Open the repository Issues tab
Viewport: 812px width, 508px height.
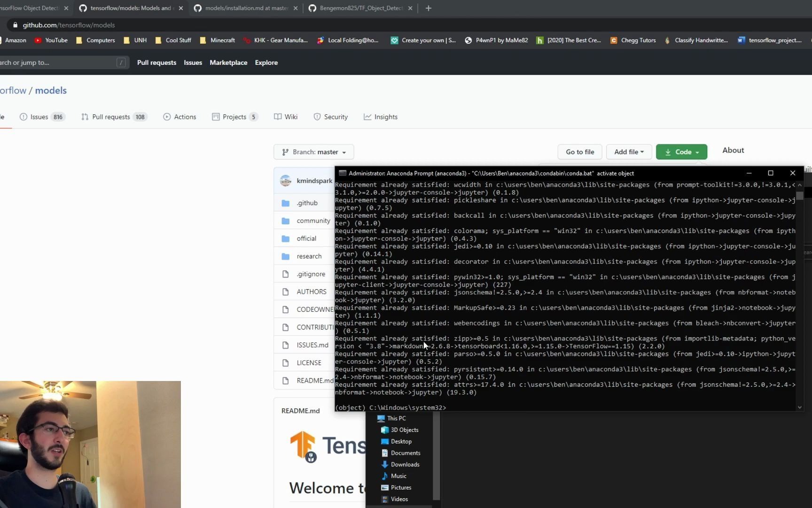[42, 117]
